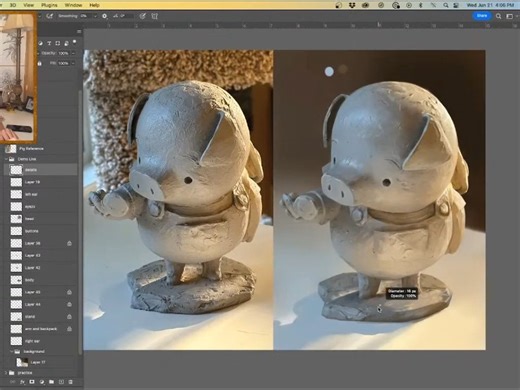Toggle the layer filtering switch

(74, 42)
